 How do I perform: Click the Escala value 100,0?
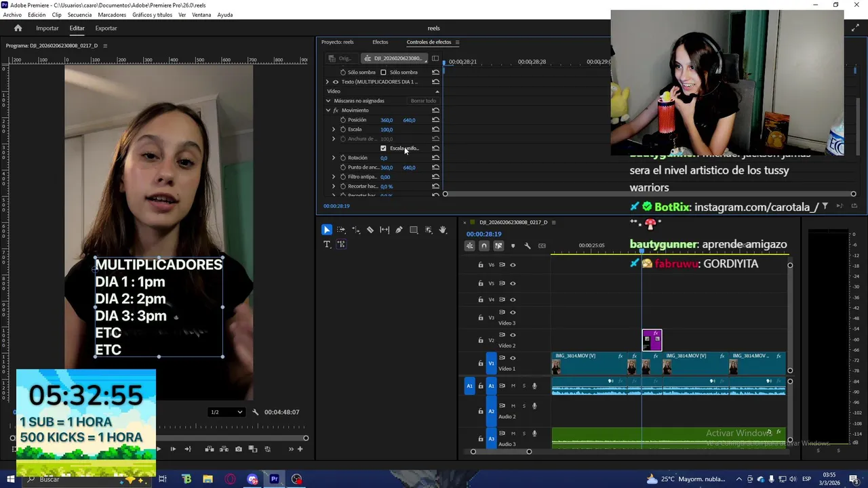pos(387,129)
